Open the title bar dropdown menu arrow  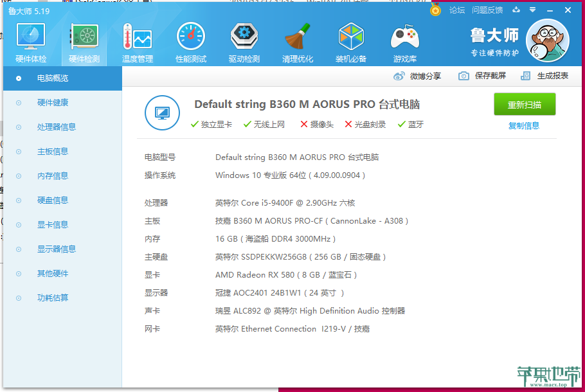tap(532, 10)
